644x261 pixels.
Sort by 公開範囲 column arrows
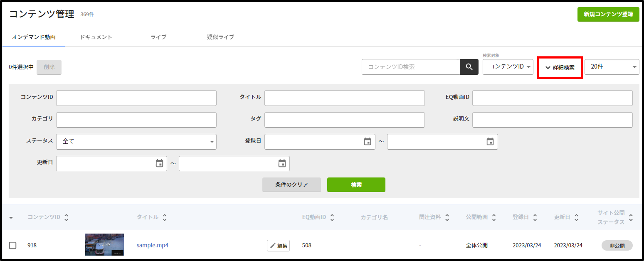[494, 217]
